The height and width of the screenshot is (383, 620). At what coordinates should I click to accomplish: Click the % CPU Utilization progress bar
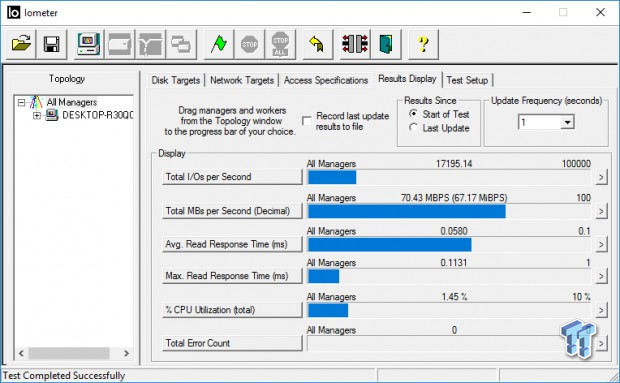pyautogui.click(x=449, y=310)
